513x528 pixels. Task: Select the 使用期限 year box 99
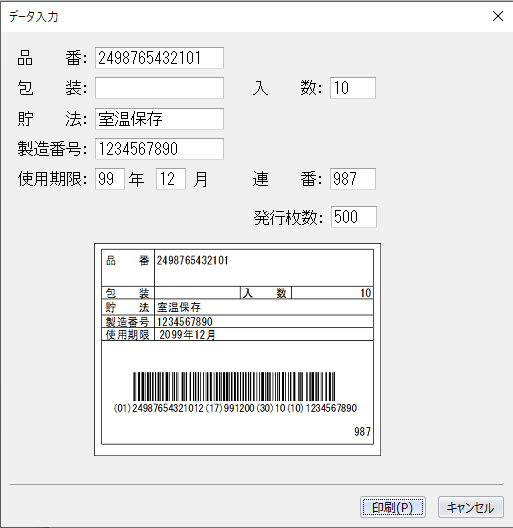pos(110,179)
